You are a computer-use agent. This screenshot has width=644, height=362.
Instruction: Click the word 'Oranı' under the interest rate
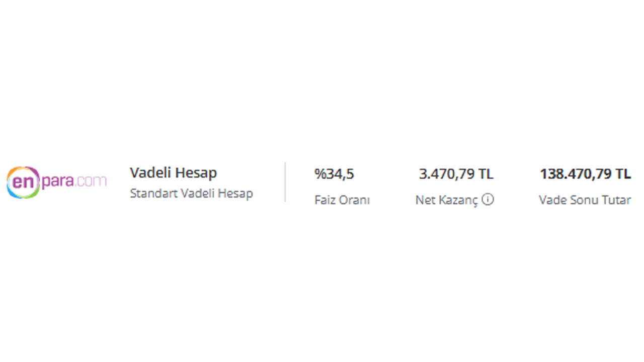[356, 200]
